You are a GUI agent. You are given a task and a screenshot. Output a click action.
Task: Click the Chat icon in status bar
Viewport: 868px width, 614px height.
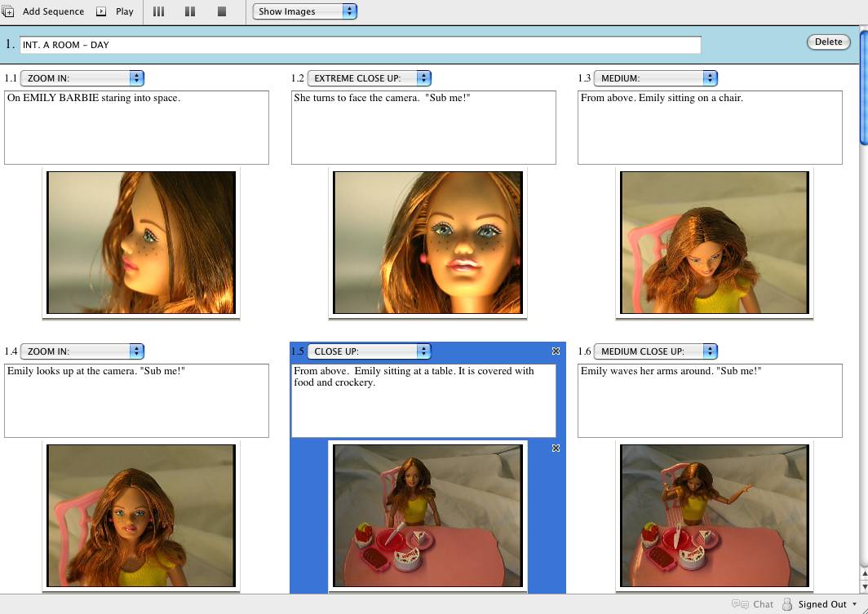[740, 604]
